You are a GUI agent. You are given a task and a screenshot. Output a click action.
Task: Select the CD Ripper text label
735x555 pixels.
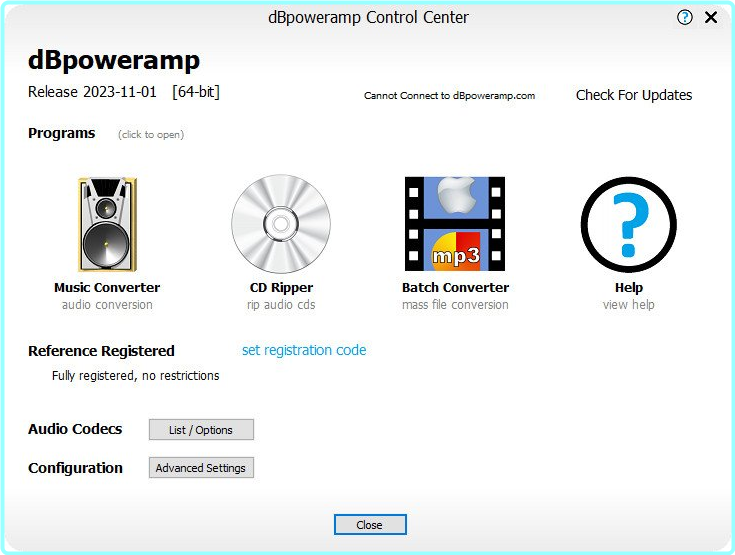point(281,287)
